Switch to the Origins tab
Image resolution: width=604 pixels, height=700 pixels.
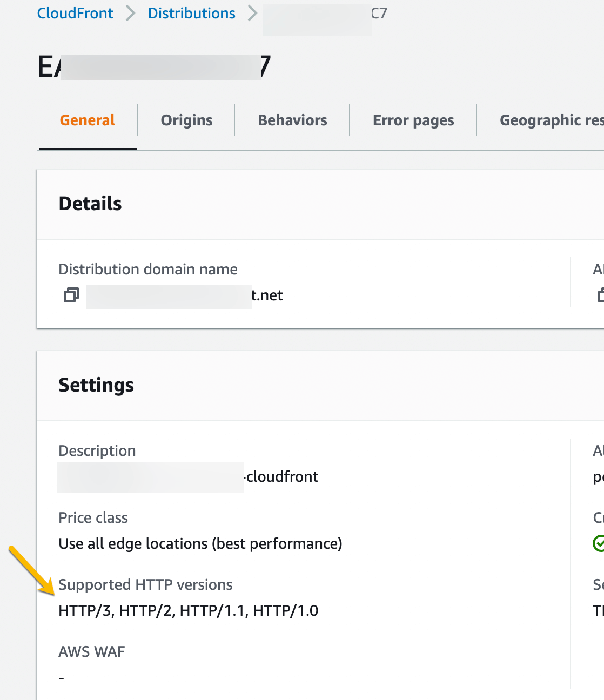(186, 120)
